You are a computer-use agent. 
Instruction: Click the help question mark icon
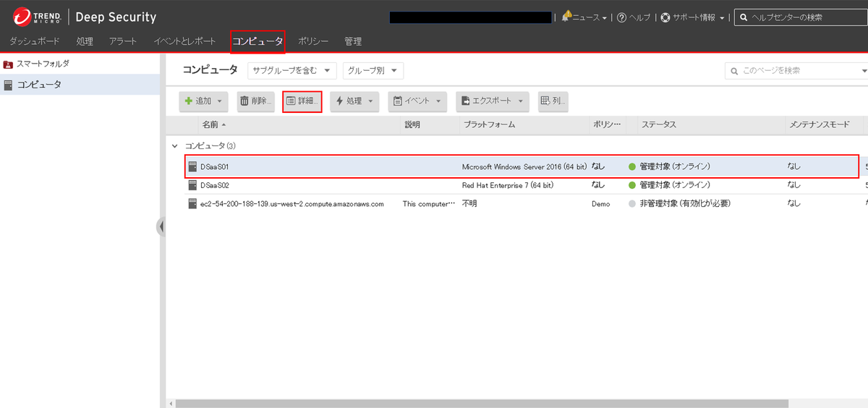click(621, 17)
